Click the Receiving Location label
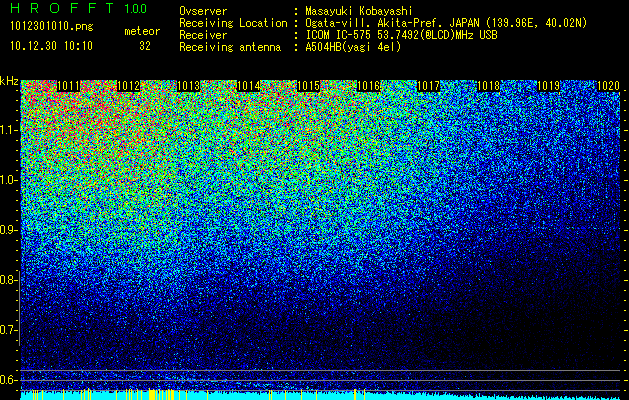The image size is (629, 400). pos(233,24)
